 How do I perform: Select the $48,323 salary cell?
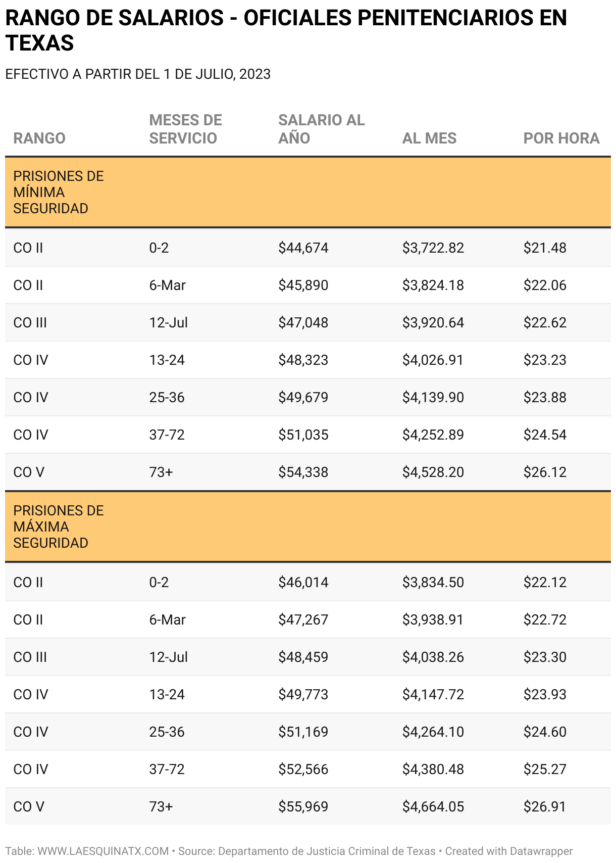coord(303,360)
